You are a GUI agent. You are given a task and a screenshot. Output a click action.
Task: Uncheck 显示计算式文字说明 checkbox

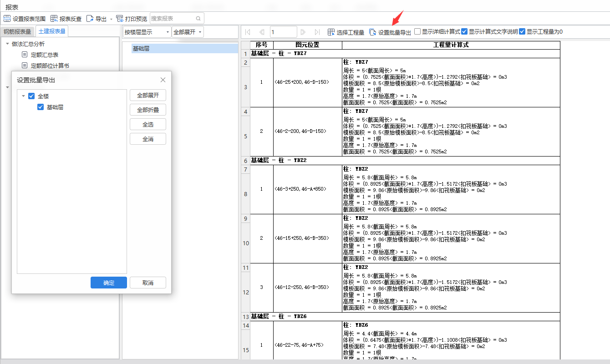click(464, 31)
